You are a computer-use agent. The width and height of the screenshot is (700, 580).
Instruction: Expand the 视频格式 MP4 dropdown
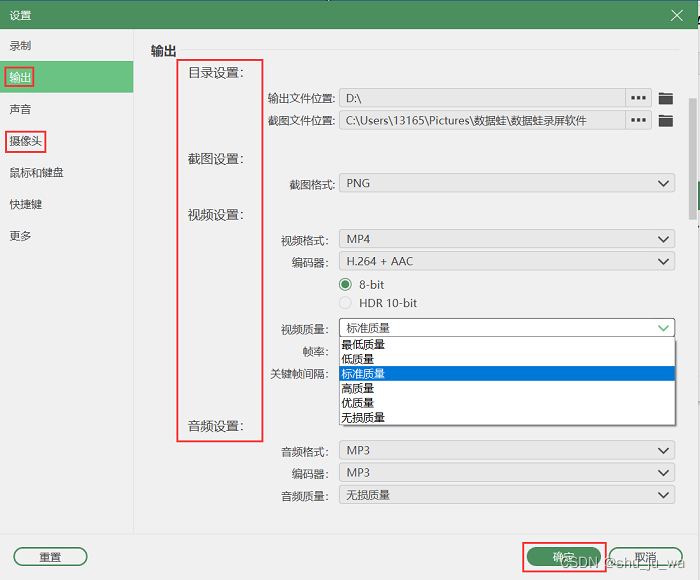[507, 239]
